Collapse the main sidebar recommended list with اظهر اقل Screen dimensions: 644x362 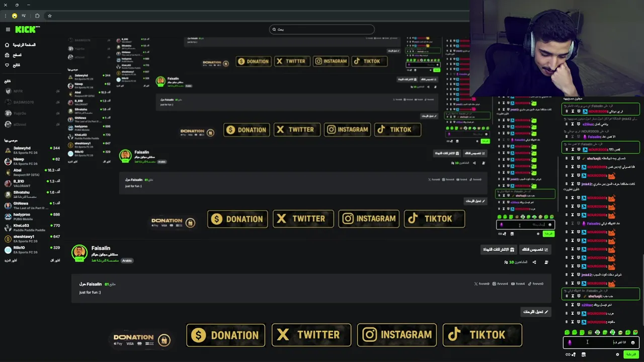[55, 260]
